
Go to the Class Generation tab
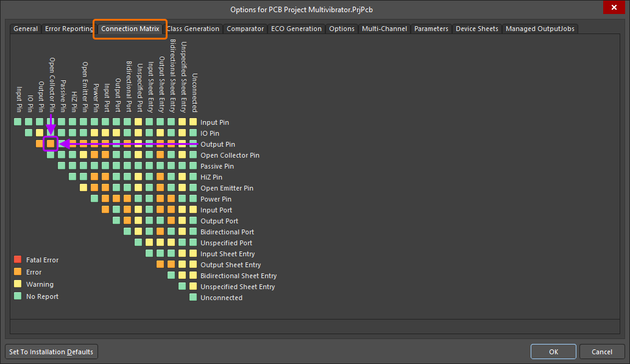point(193,29)
